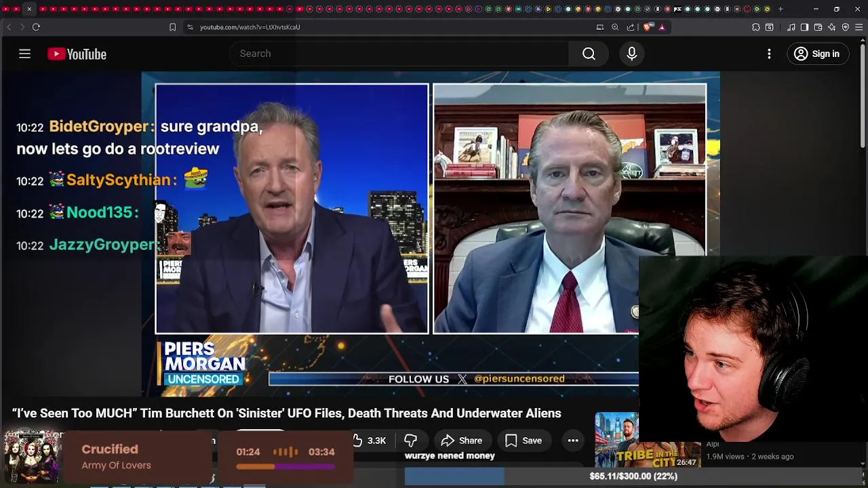Click the $65.11/$300.00 donation goal bar
Screen dimensions: 868x488
tap(633, 476)
